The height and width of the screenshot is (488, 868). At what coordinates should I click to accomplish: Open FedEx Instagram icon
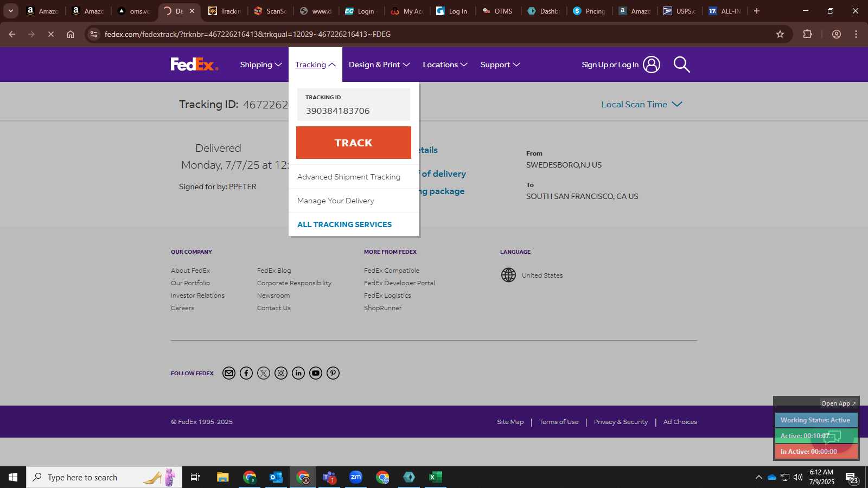coord(281,373)
